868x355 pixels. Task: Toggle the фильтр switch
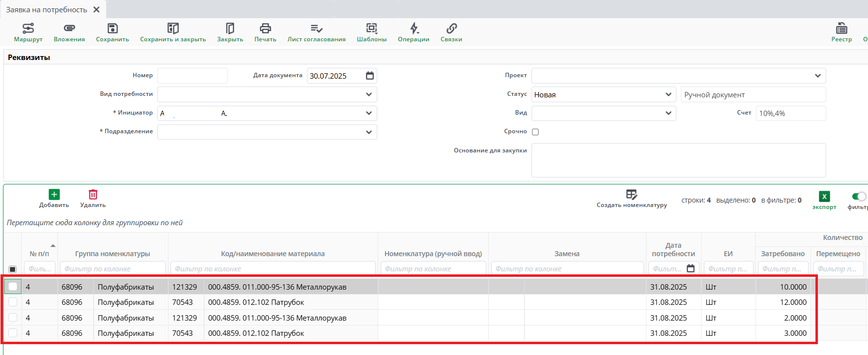[x=859, y=197]
